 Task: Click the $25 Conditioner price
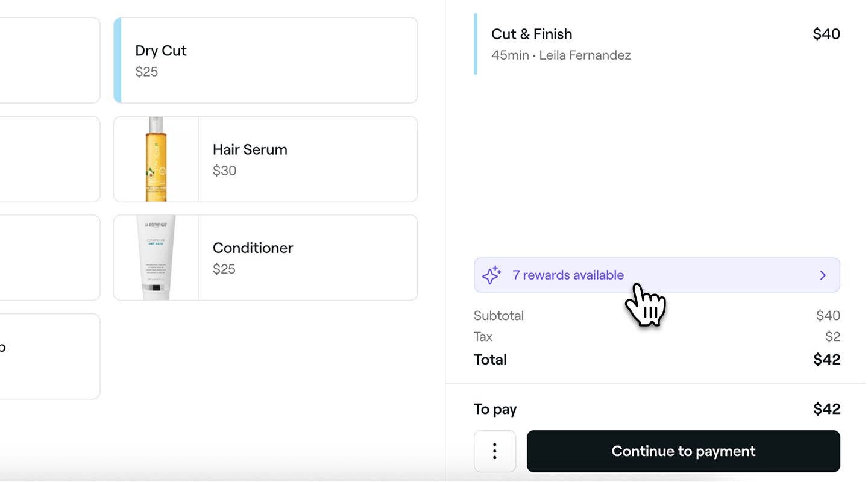[x=224, y=269]
